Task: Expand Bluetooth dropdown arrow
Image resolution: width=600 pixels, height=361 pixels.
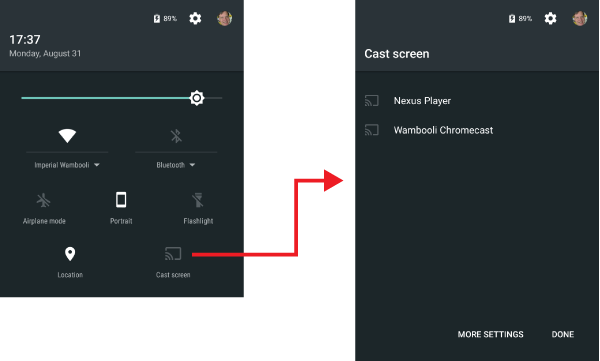Action: 192,165
